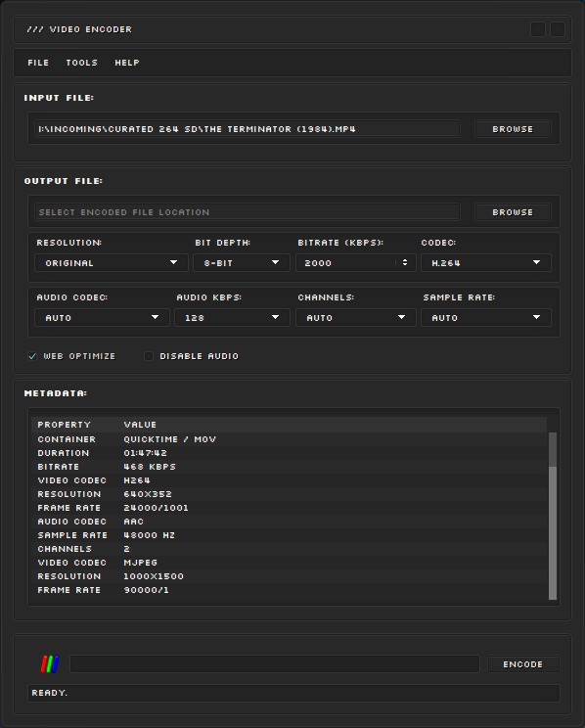
Task: Click the metadata list scrollbar thumb
Action: coord(553,532)
